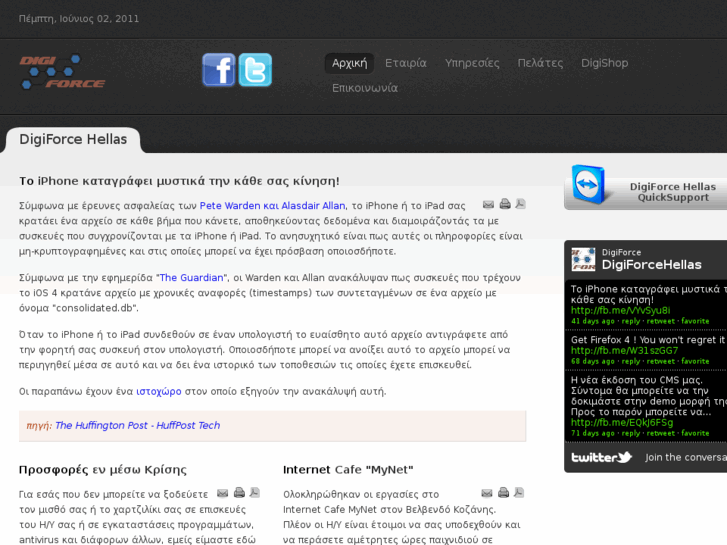
Task: Print the iPhone article
Action: [505, 204]
